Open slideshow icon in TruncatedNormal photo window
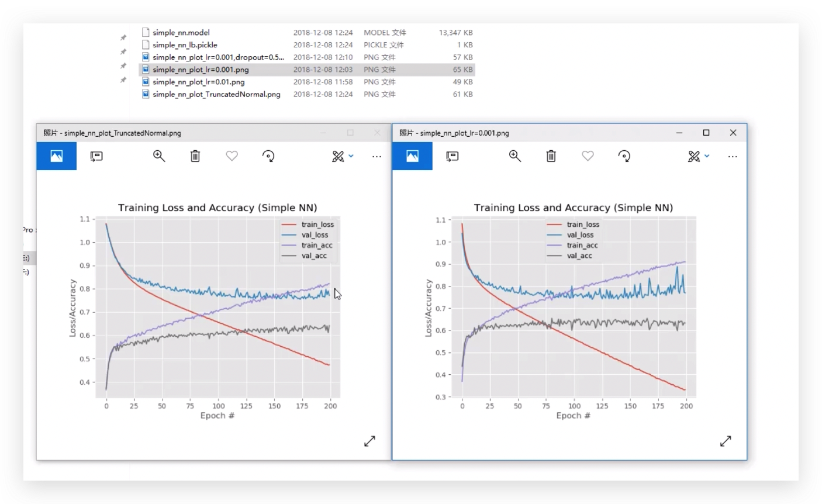The image size is (822, 504). (96, 156)
